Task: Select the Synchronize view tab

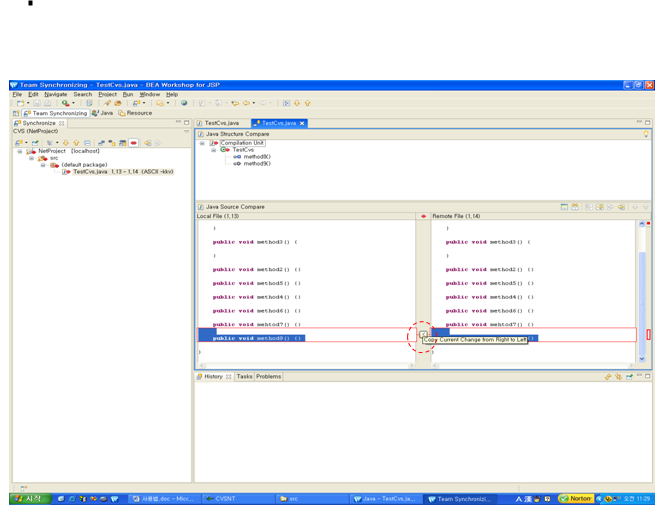Action: [39, 123]
